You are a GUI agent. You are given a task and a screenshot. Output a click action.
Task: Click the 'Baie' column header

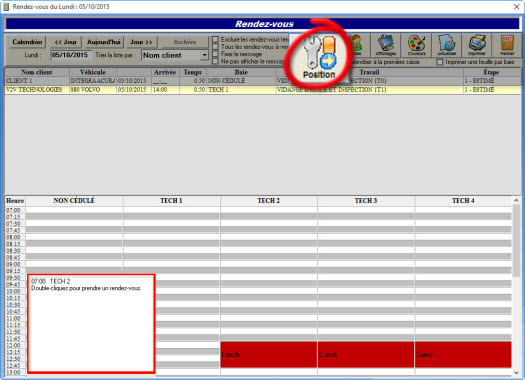241,72
